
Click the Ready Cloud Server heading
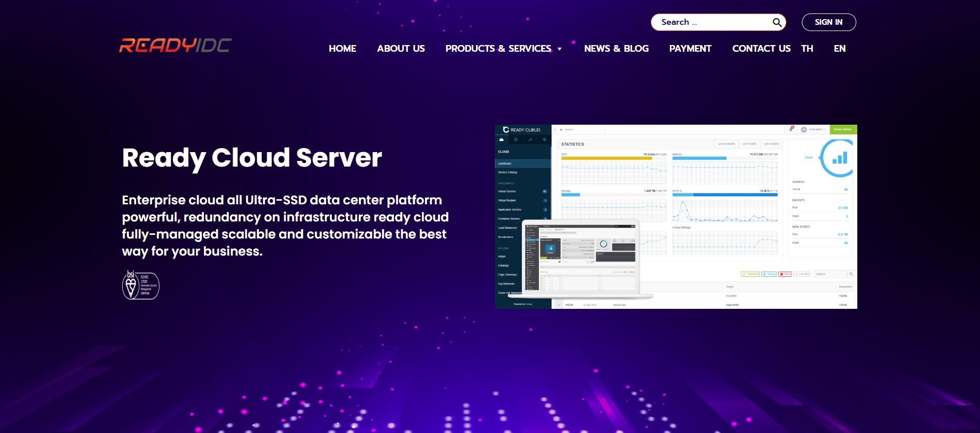click(x=252, y=158)
